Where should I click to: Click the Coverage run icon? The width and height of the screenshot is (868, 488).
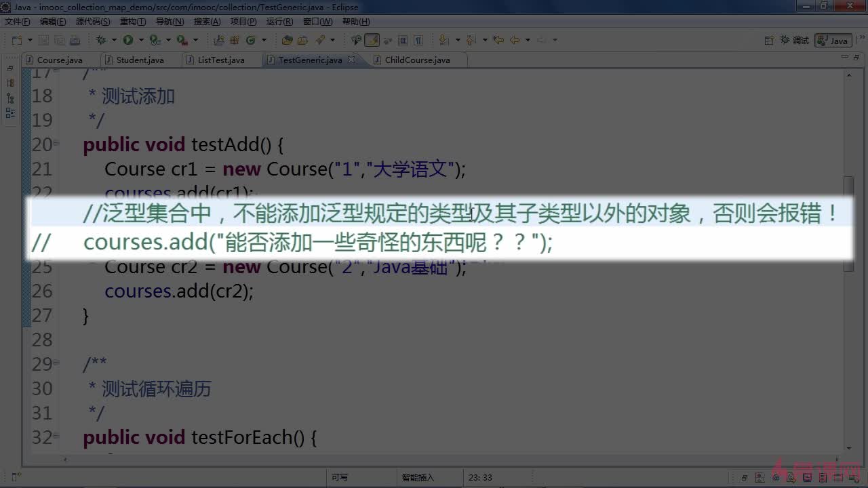pos(155,40)
